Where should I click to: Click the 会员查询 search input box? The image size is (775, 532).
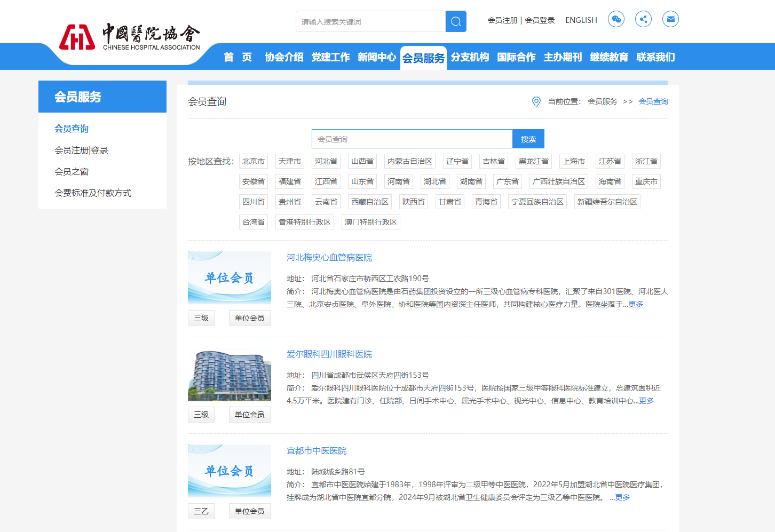click(x=412, y=139)
